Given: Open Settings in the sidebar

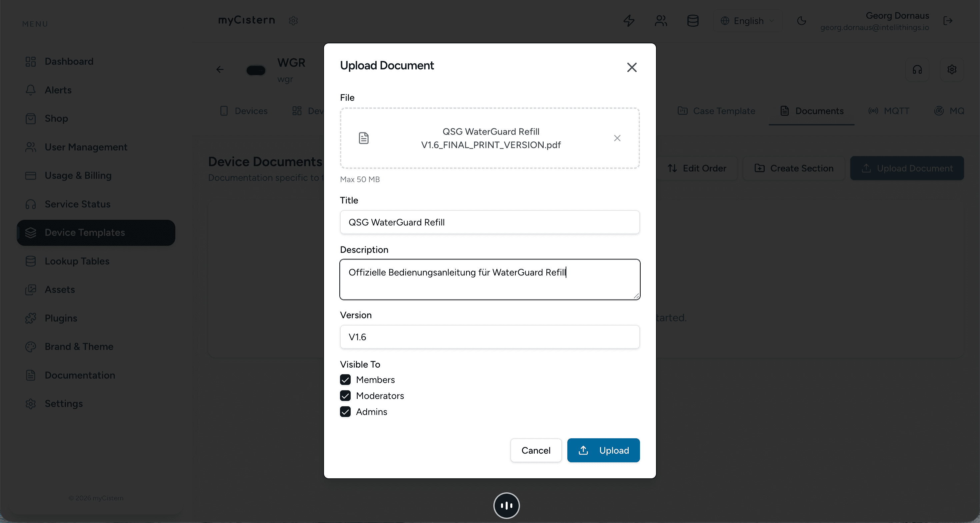Looking at the screenshot, I should click(x=96, y=404).
